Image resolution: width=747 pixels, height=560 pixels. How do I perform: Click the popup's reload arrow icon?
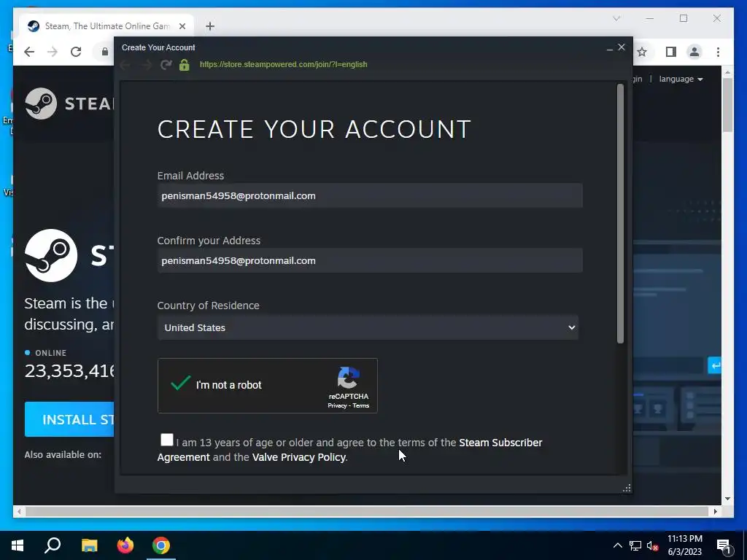pyautogui.click(x=166, y=64)
